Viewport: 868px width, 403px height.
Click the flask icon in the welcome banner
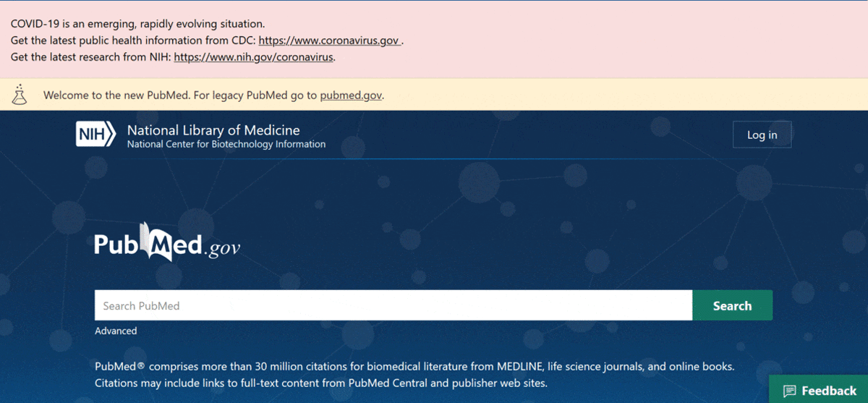click(20, 94)
